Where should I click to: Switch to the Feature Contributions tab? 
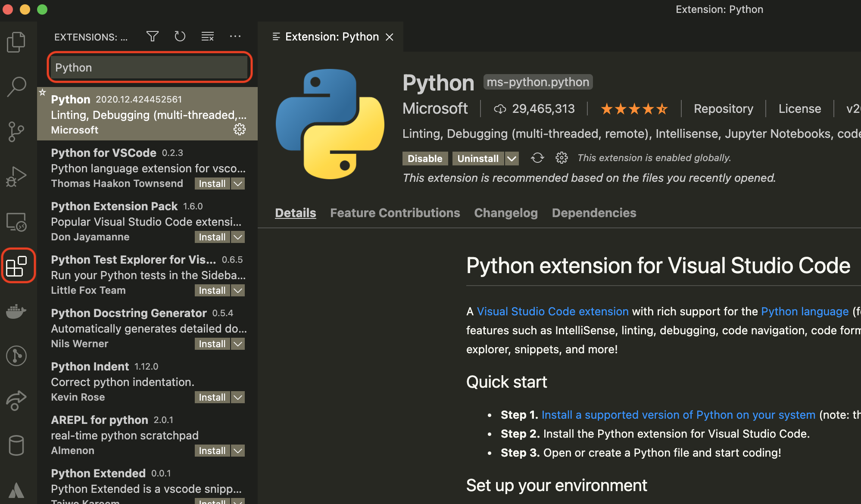(x=395, y=213)
